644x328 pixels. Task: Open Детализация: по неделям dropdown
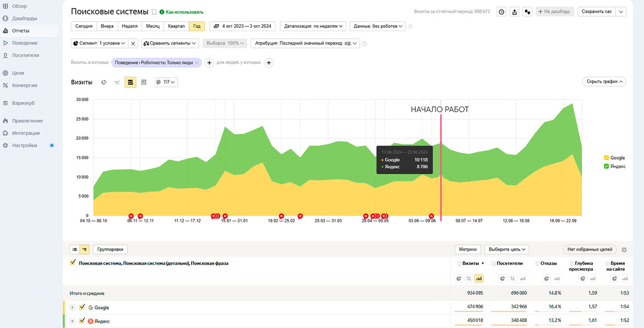tap(313, 26)
